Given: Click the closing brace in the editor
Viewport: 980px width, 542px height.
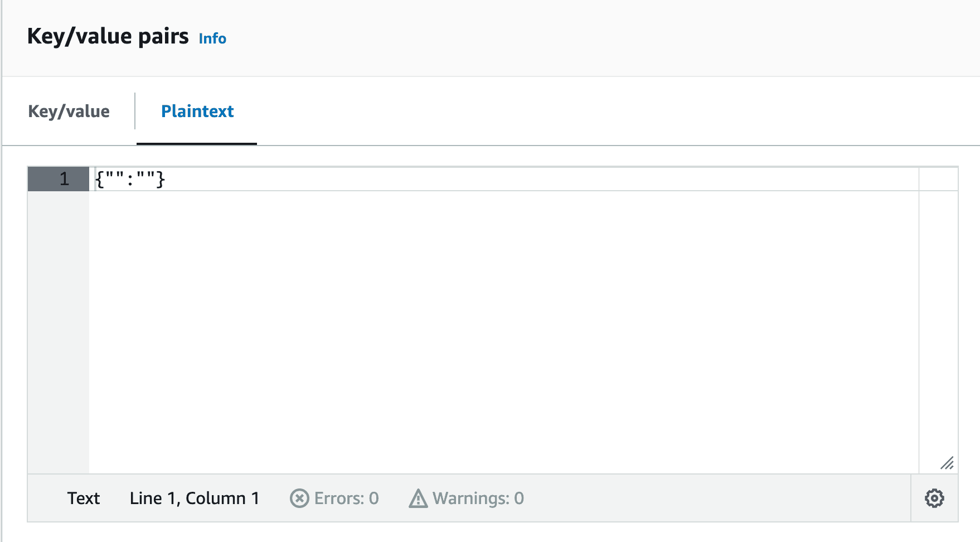Looking at the screenshot, I should click(161, 180).
